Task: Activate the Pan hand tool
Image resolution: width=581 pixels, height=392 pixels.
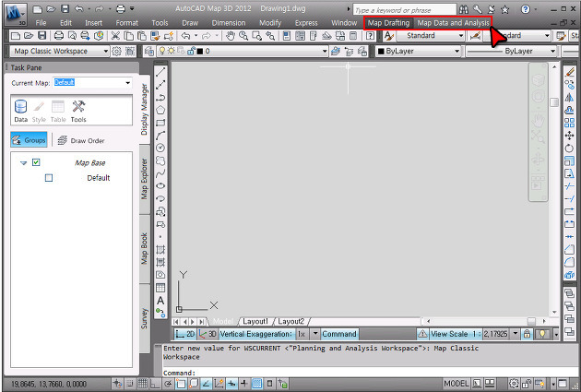Action: [231, 36]
